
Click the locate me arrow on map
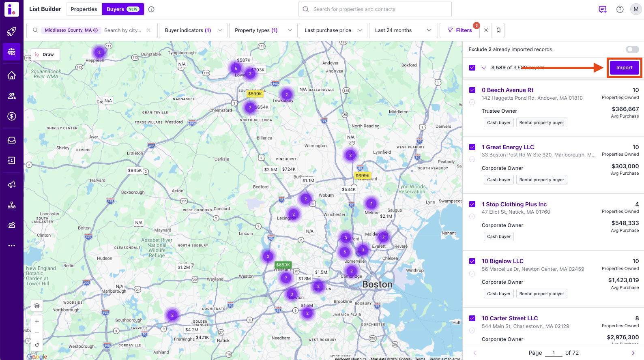[x=37, y=345]
